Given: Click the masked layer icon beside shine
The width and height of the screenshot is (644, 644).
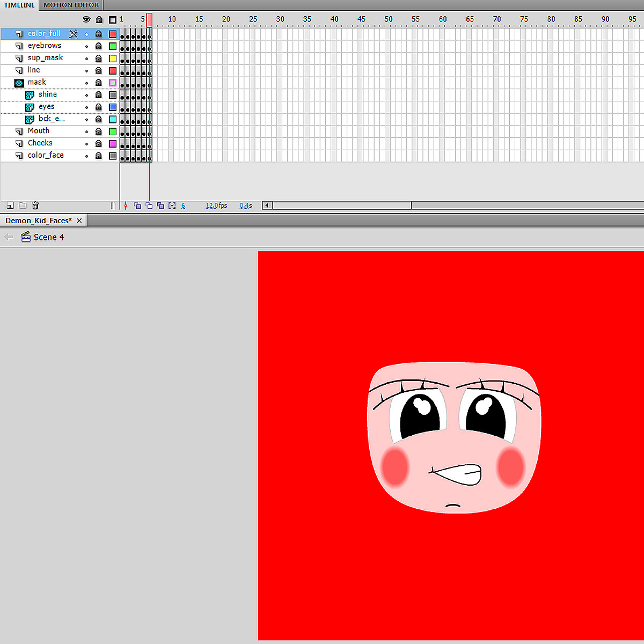Looking at the screenshot, I should click(30, 95).
